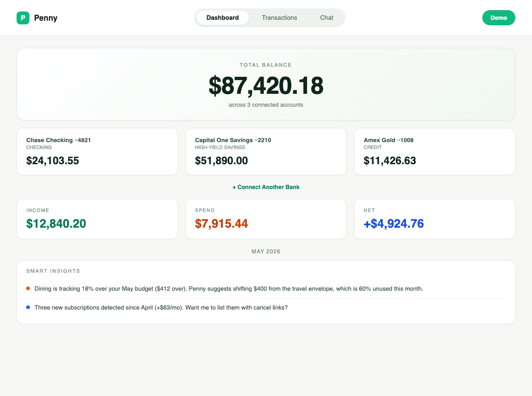Screen dimensions: 532x396
Task: Click the TOTAL BALANCE label
Action: 266,65
